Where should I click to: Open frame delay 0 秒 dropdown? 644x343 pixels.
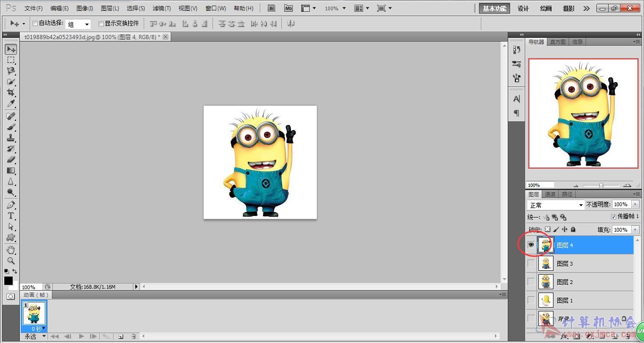pyautogui.click(x=38, y=328)
